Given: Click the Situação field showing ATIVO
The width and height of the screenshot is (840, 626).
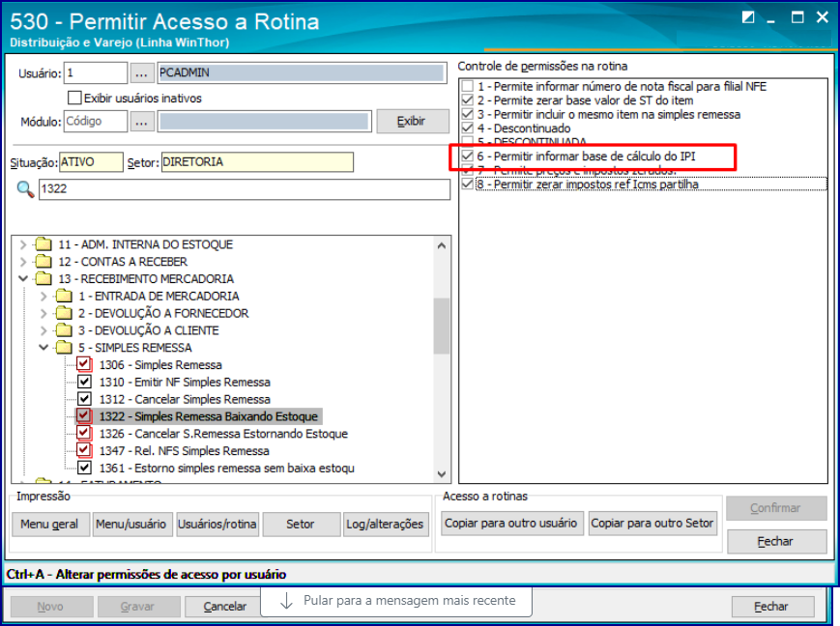Looking at the screenshot, I should pyautogui.click(x=91, y=162).
